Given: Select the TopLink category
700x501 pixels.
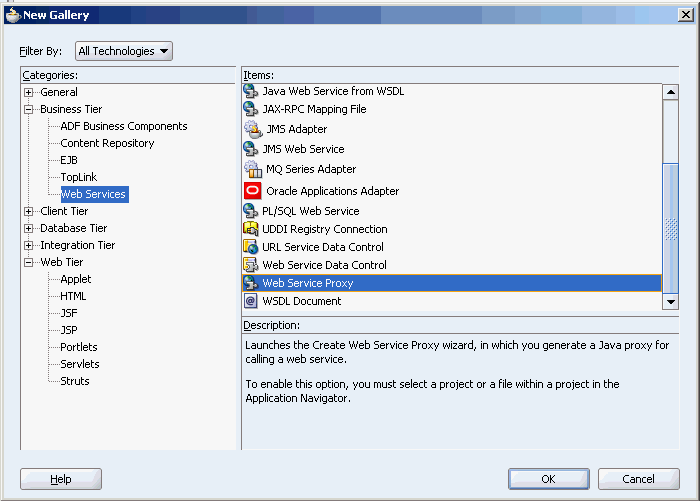Looking at the screenshot, I should pyautogui.click(x=79, y=177).
